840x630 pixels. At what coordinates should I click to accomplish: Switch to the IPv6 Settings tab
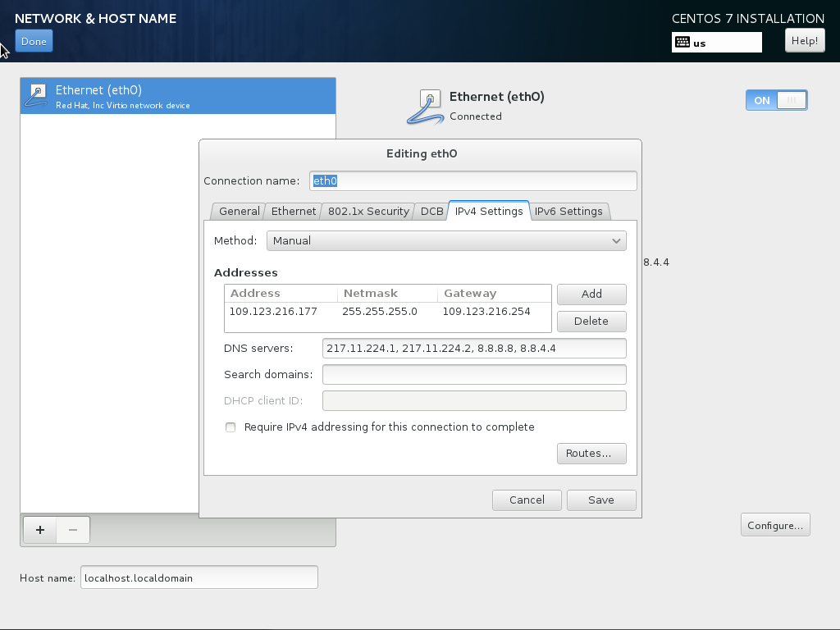[569, 211]
